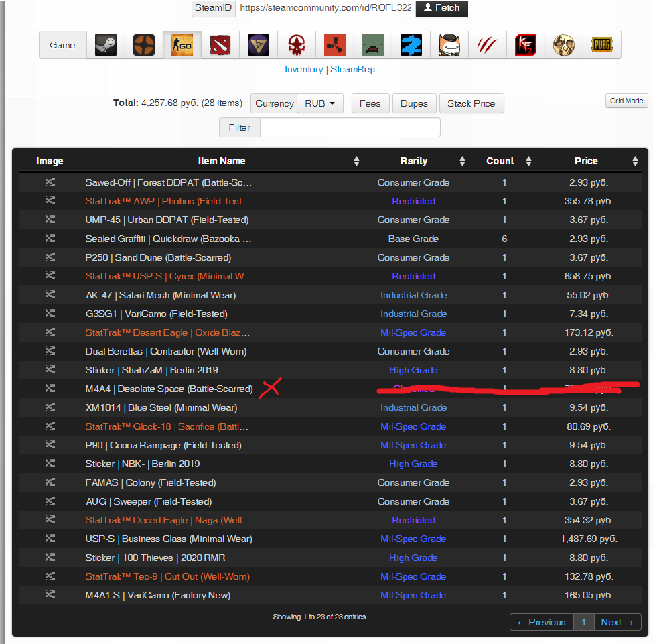Select the KF Killing Floor game icon
The height and width of the screenshot is (644, 653).
[x=526, y=45]
